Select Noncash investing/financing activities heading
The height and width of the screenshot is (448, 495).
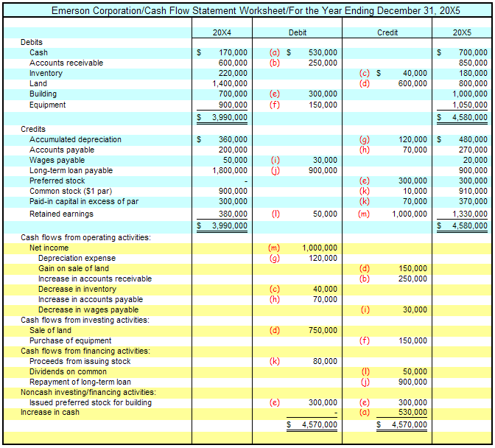tap(88, 392)
